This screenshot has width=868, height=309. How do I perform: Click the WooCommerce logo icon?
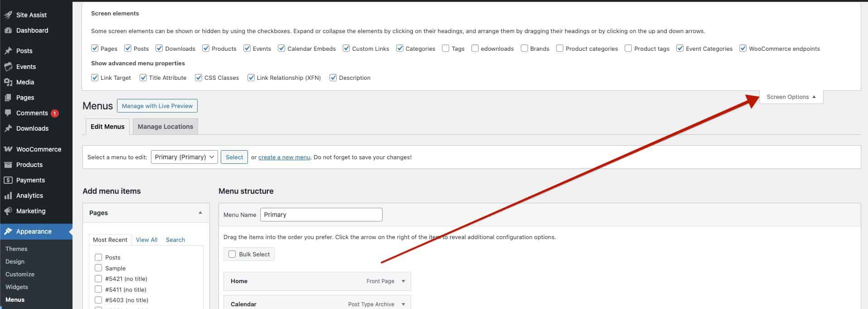point(8,149)
